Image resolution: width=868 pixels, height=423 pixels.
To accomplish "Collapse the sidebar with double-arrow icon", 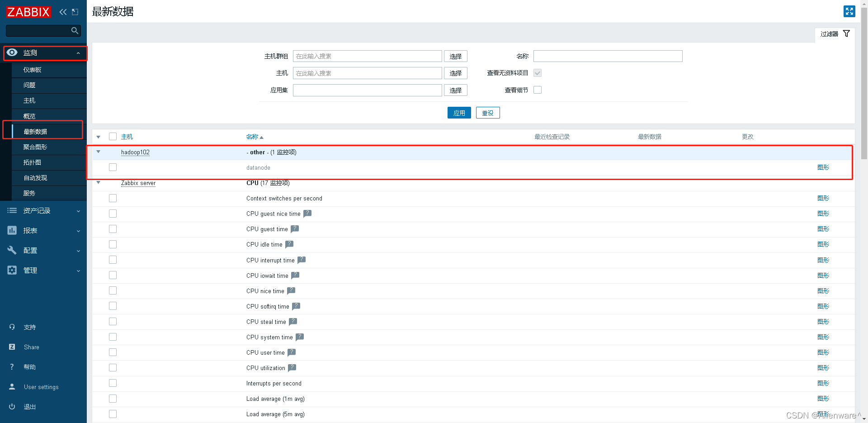I will (63, 12).
